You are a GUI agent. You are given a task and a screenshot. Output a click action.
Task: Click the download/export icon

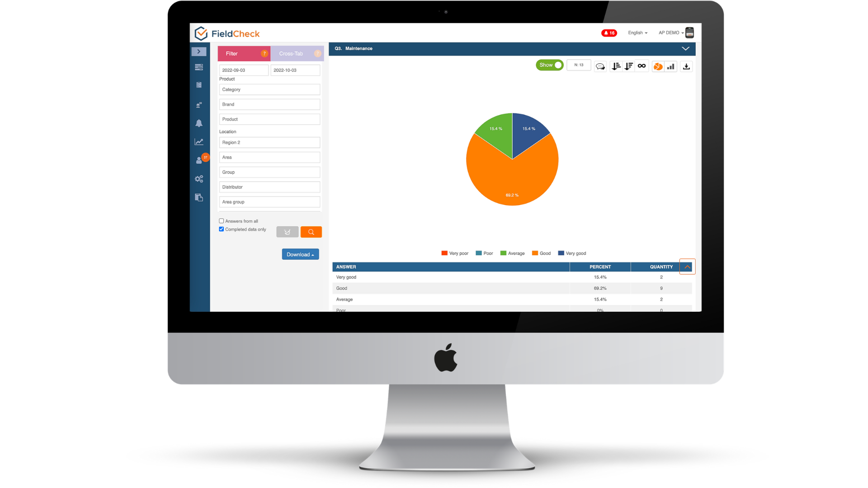coord(686,66)
